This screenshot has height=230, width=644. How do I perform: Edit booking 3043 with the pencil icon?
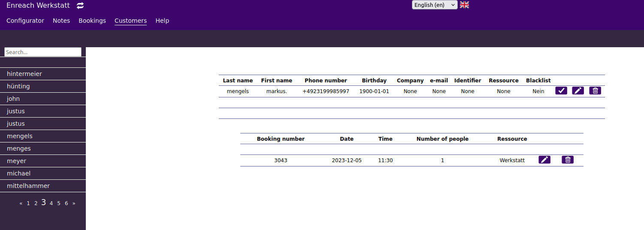tap(544, 160)
